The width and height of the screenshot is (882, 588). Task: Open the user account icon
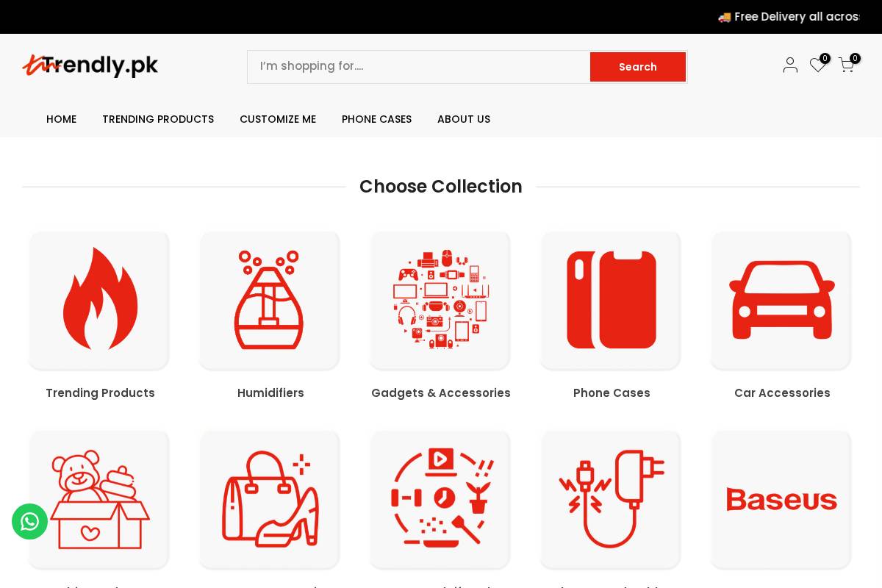[x=790, y=65]
